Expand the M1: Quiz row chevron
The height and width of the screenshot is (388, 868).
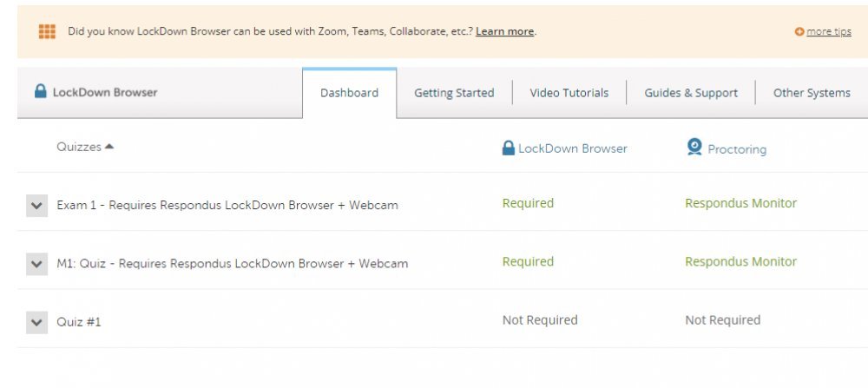(36, 264)
